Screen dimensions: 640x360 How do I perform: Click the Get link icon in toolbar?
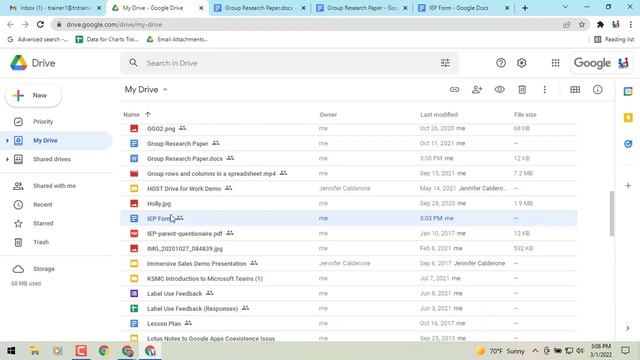pos(454,89)
